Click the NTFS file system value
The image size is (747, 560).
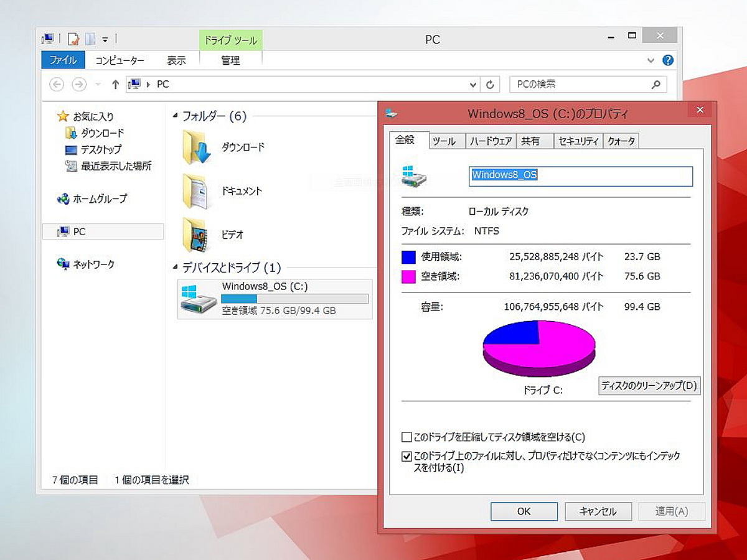[487, 231]
